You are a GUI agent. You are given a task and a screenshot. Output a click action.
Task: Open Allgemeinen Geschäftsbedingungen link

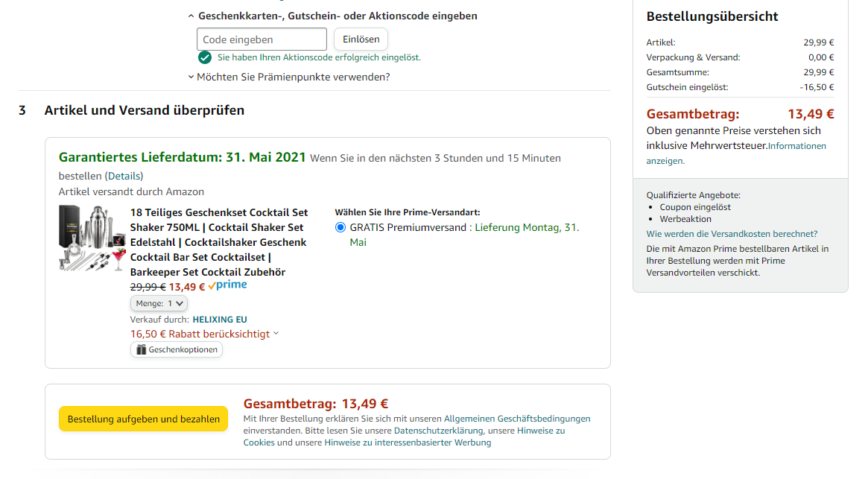[517, 419]
